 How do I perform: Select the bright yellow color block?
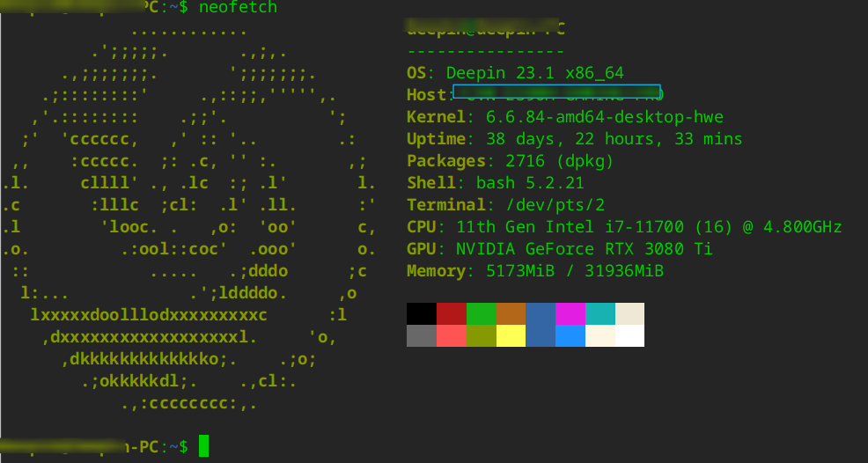[x=511, y=335]
